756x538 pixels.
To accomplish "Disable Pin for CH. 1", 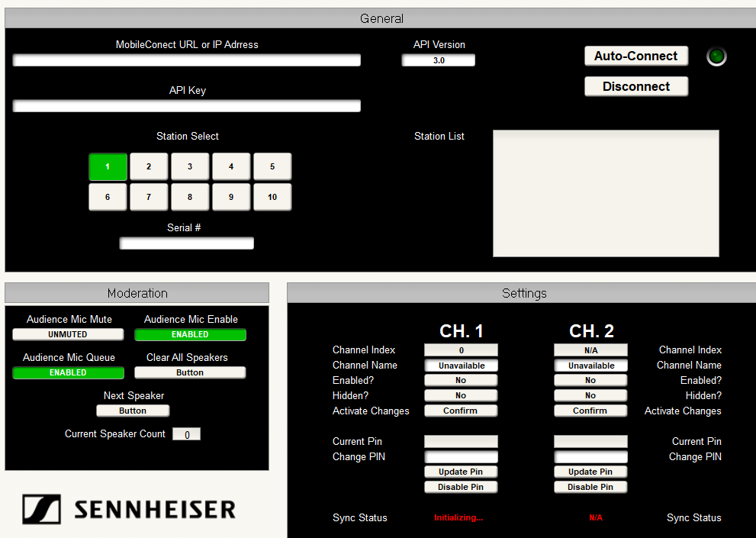I will (x=461, y=487).
